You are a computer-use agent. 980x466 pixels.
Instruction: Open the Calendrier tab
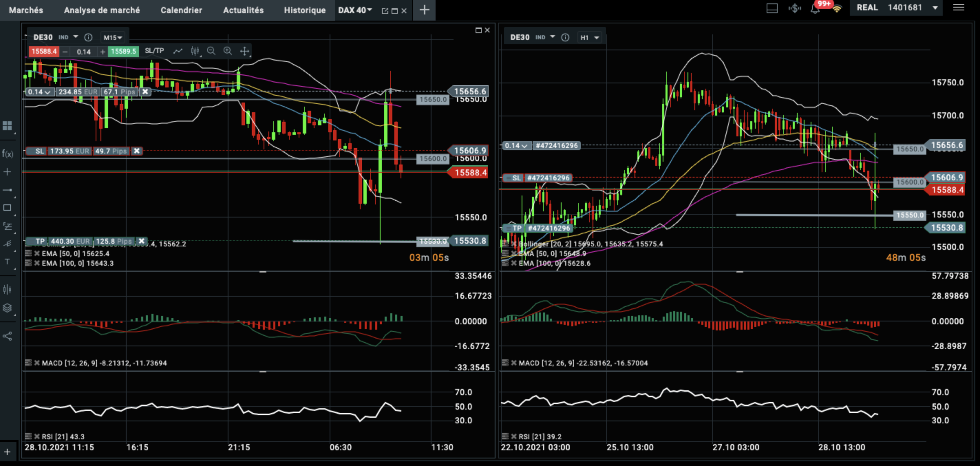pos(181,10)
